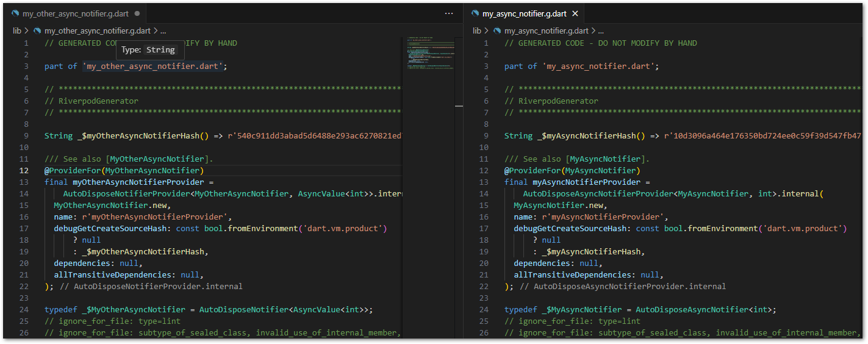Open the left editor's More Actions ellipsis
Screen dimensions: 868x344
[x=449, y=13]
